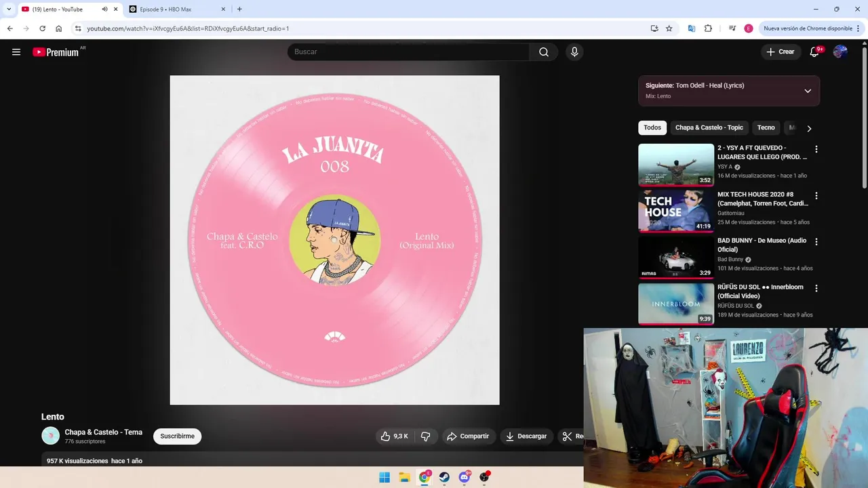The image size is (868, 488).
Task: Select the Todos filter chip
Action: (x=652, y=127)
